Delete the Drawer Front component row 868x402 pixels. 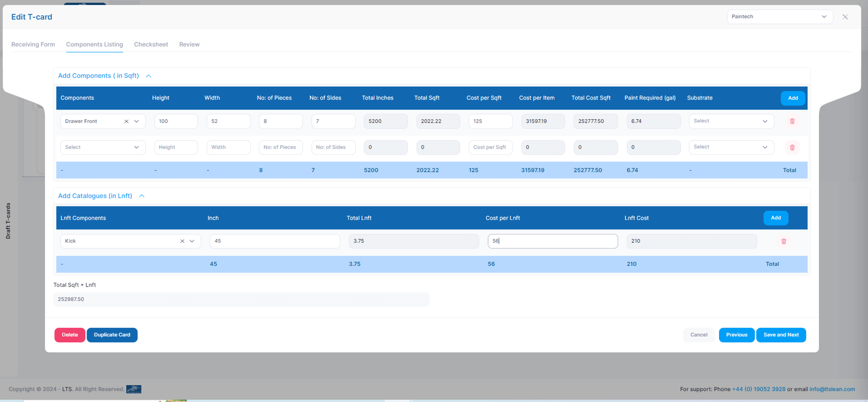point(792,121)
